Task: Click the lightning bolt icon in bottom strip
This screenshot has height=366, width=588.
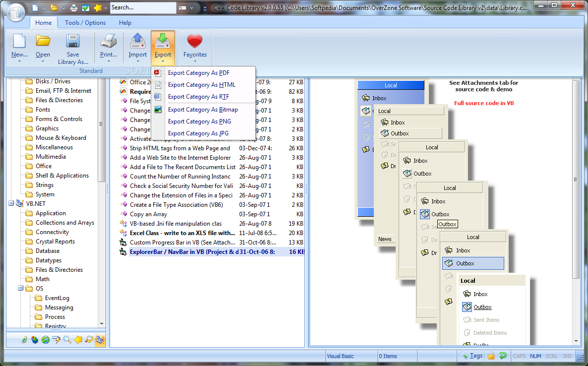Action: (x=57, y=340)
